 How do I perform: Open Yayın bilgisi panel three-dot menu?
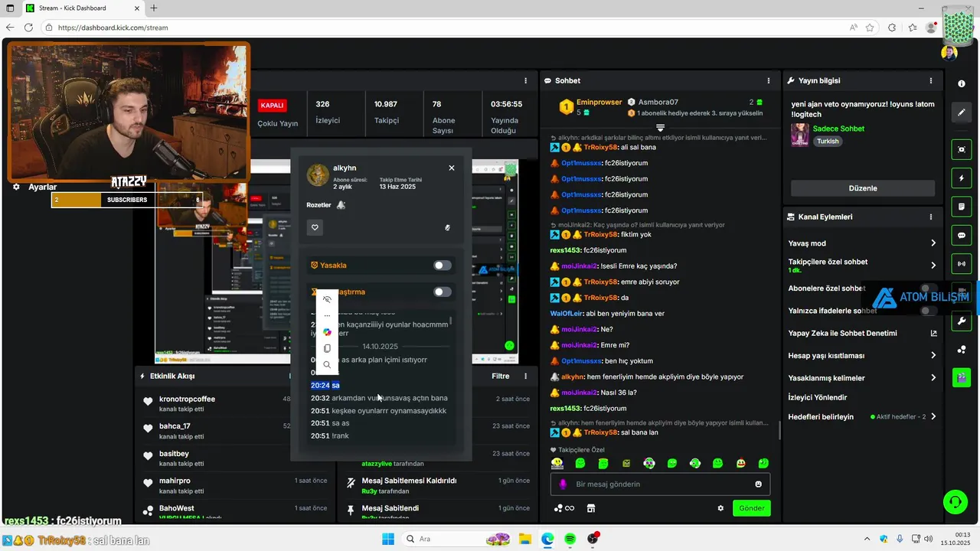click(931, 80)
